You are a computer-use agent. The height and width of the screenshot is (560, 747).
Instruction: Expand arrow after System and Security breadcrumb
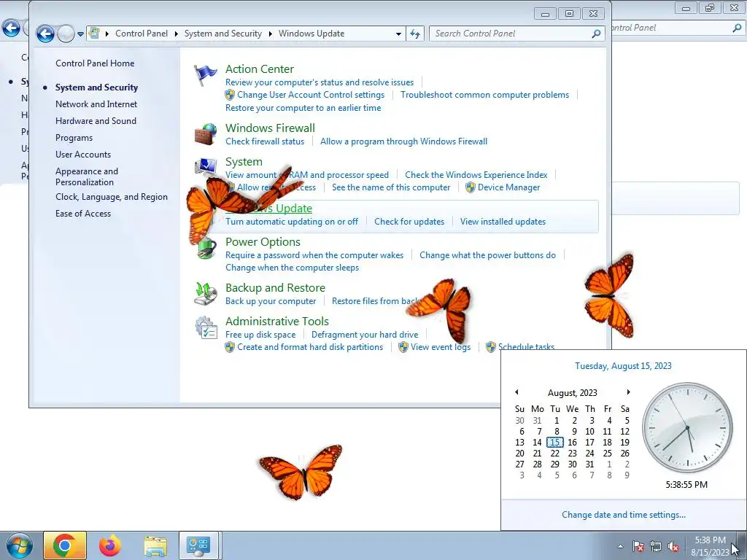point(270,34)
